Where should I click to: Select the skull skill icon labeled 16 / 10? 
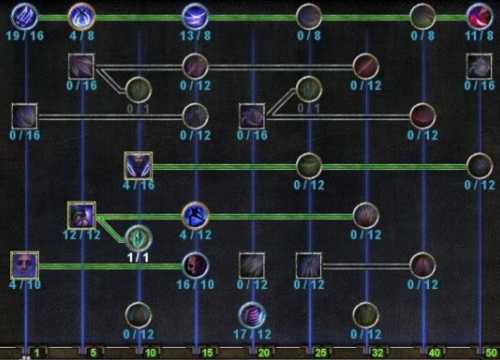coord(195,265)
